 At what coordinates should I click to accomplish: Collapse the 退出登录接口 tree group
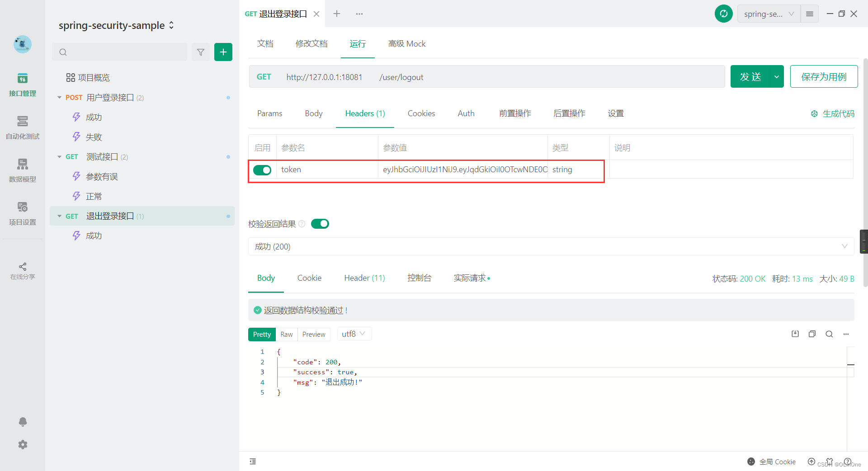tap(60, 216)
